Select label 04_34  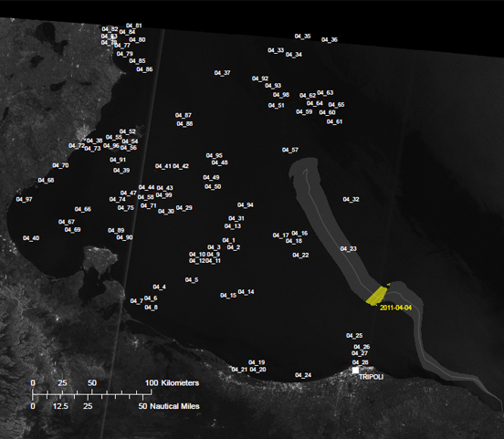coord(294,55)
